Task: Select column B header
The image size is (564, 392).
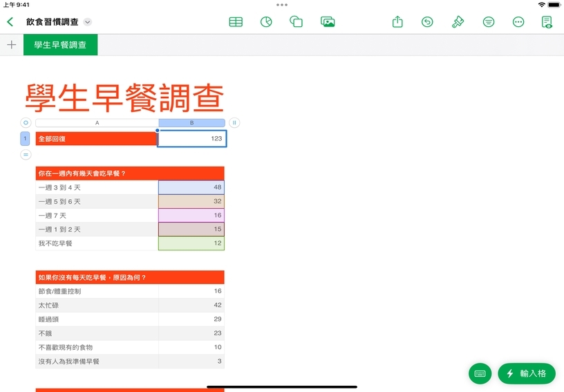Action: tap(191, 123)
